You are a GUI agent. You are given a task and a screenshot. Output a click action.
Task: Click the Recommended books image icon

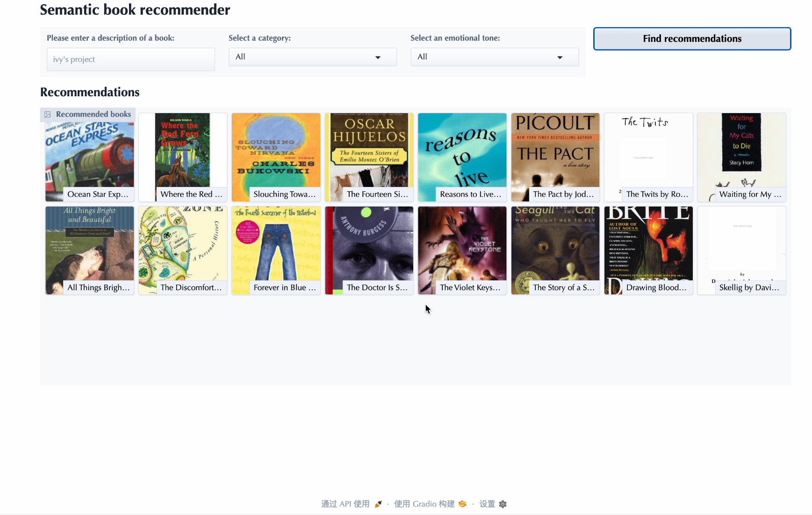pyautogui.click(x=48, y=114)
